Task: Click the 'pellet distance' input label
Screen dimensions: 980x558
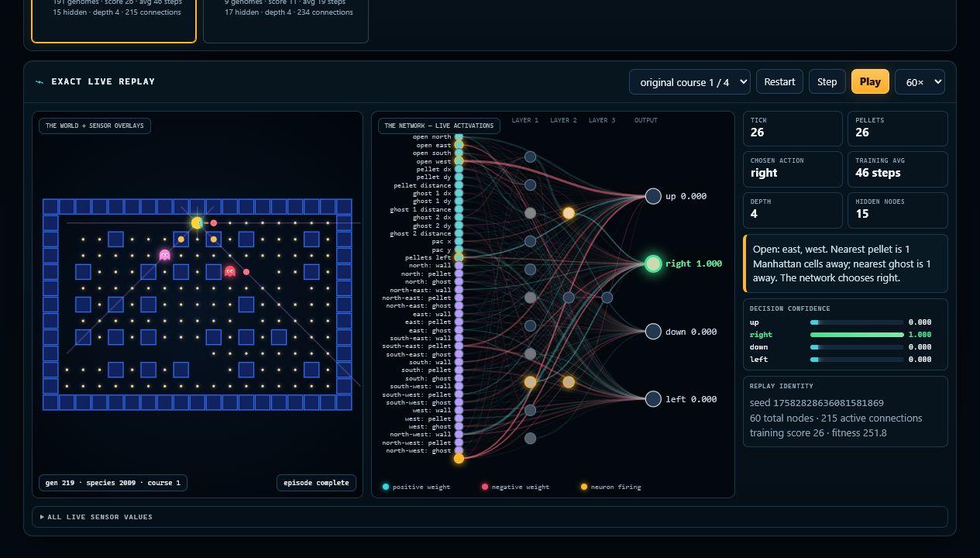Action: pyautogui.click(x=422, y=185)
